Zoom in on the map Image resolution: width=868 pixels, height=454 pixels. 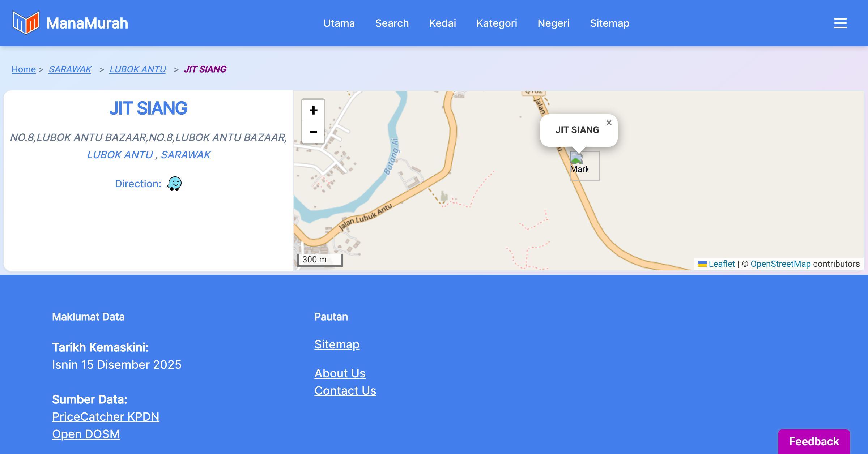313,110
